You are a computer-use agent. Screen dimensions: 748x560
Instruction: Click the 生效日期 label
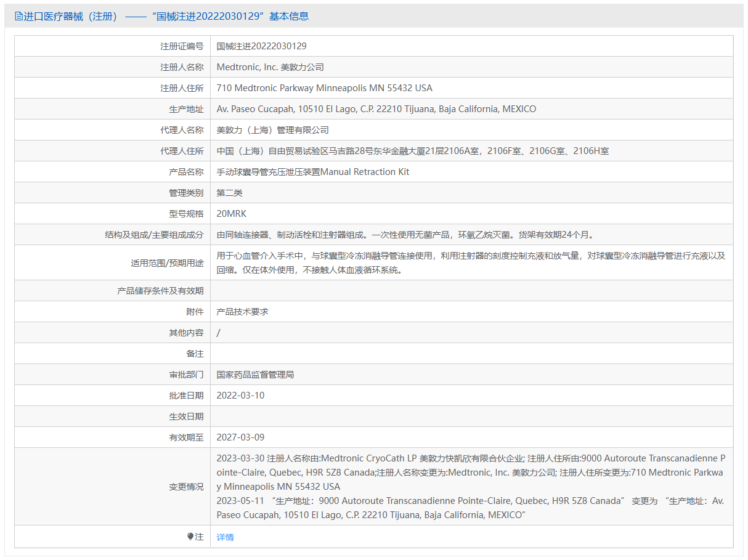click(x=186, y=416)
